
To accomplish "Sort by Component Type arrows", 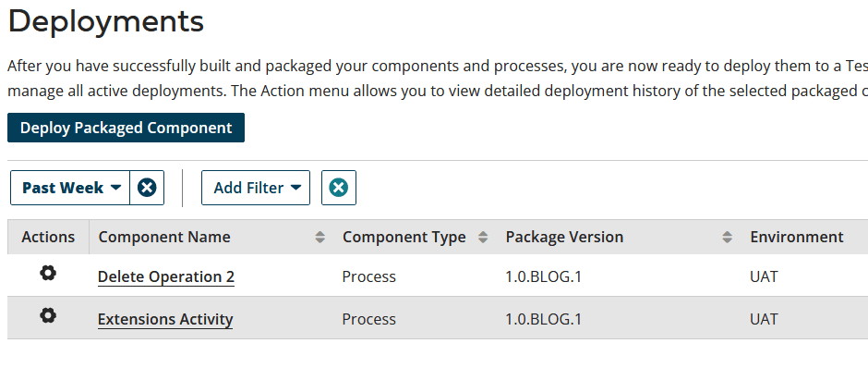I will point(483,238).
